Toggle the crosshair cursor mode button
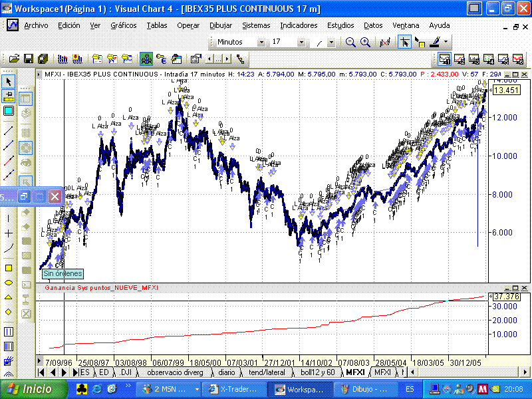The image size is (532, 399). point(404,42)
